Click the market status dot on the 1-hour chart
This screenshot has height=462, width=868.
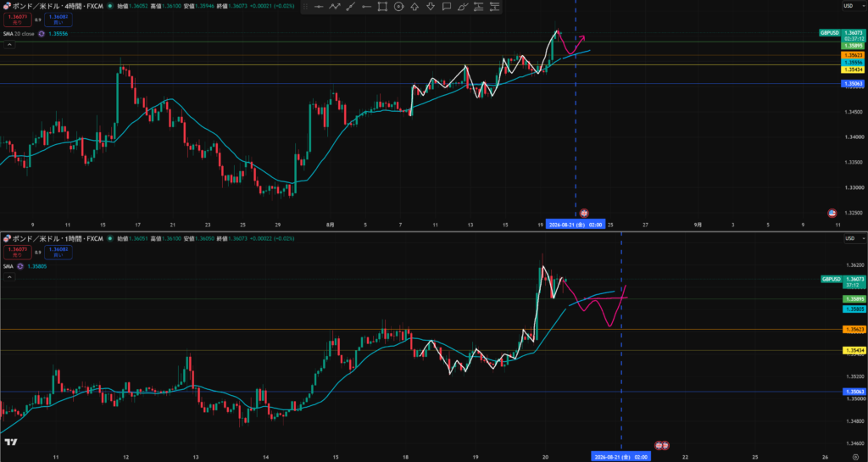(110, 238)
